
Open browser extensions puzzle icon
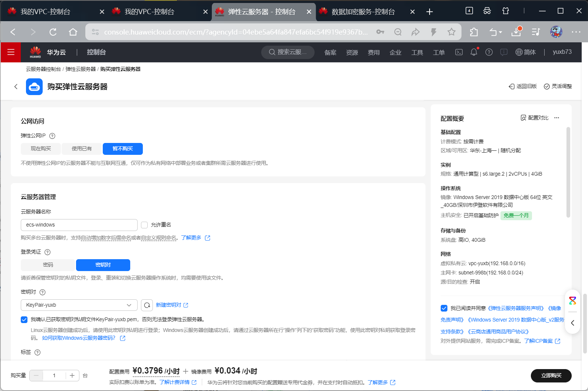pyautogui.click(x=474, y=32)
